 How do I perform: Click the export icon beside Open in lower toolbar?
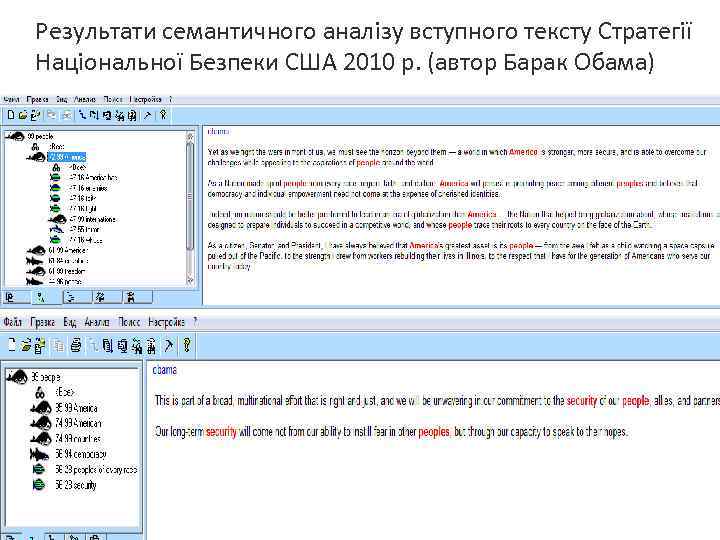pos(40,345)
